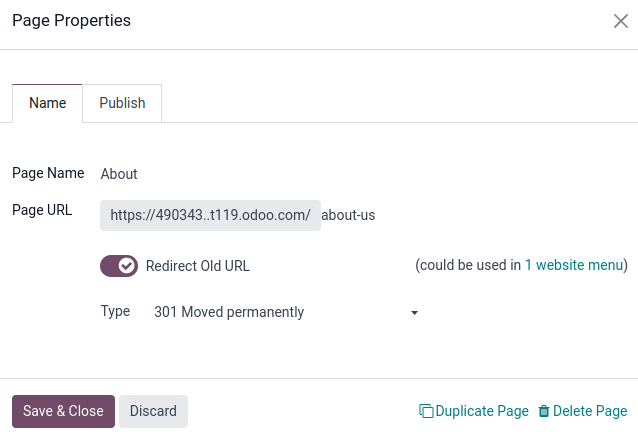This screenshot has height=439, width=638.
Task: Click the Redirect Old URL label
Action: pyautogui.click(x=198, y=266)
